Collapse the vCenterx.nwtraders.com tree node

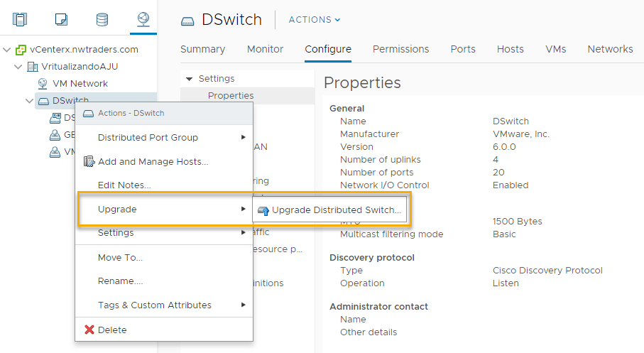click(7, 50)
